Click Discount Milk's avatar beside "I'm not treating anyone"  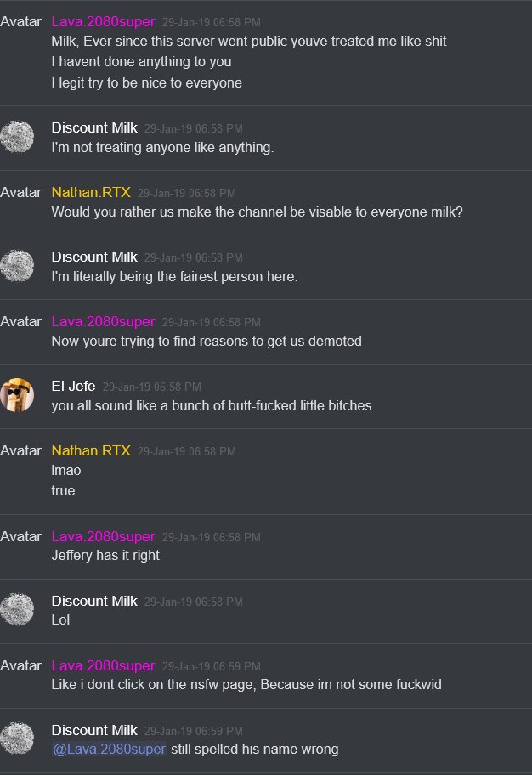(x=17, y=137)
